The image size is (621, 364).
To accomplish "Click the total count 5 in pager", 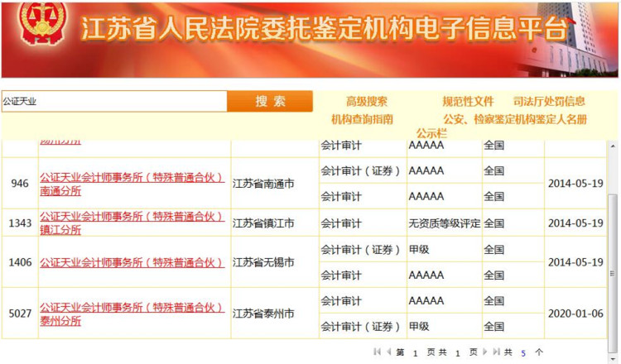I will click(523, 353).
